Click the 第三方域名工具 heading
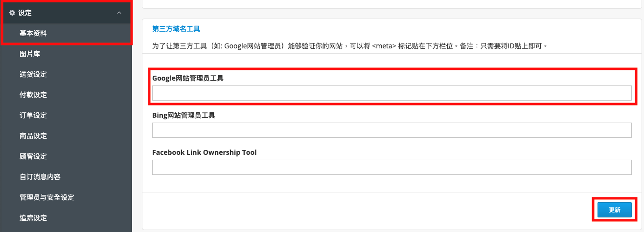Screen dimensions: 644x232 click(176, 29)
